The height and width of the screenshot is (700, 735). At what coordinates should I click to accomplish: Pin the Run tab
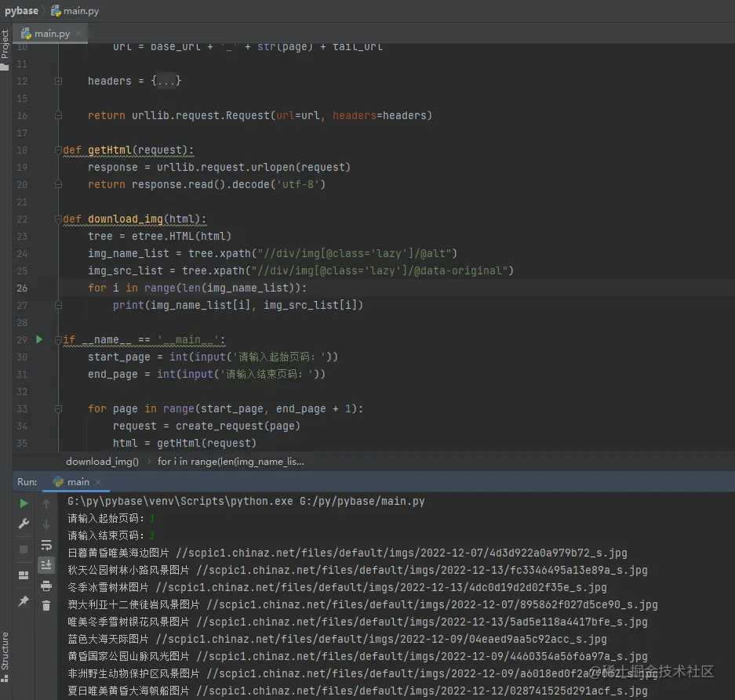pos(24,600)
